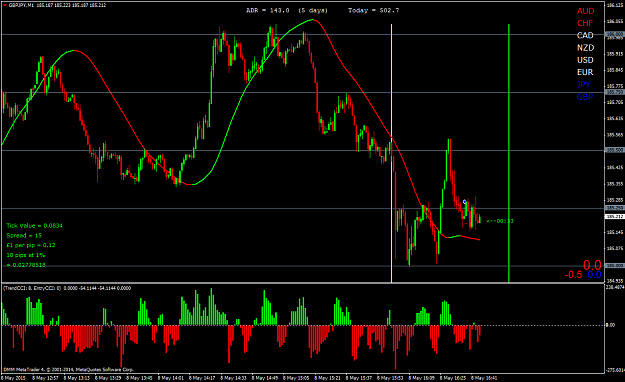Click the 186.000 horizontal line price tag

[x=615, y=35]
